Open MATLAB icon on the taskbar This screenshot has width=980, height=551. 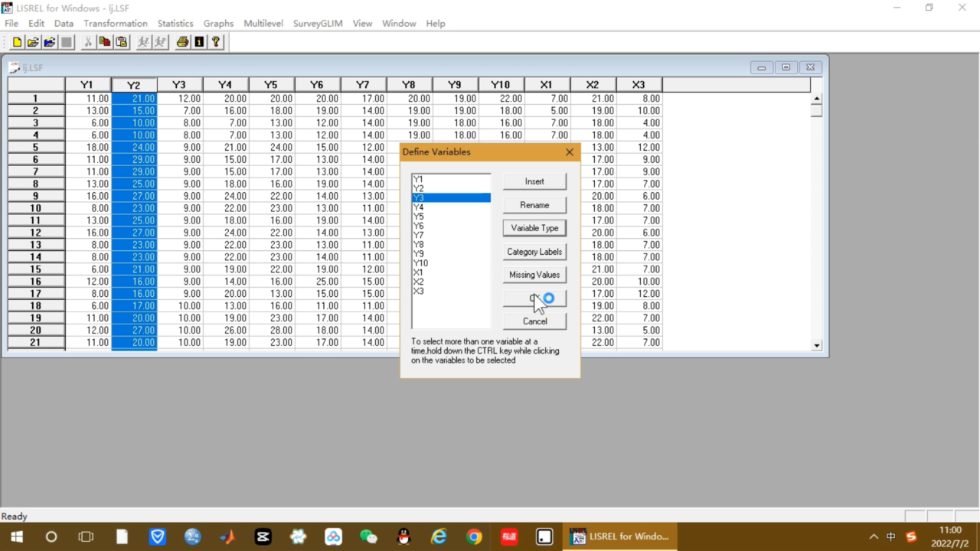click(x=227, y=536)
